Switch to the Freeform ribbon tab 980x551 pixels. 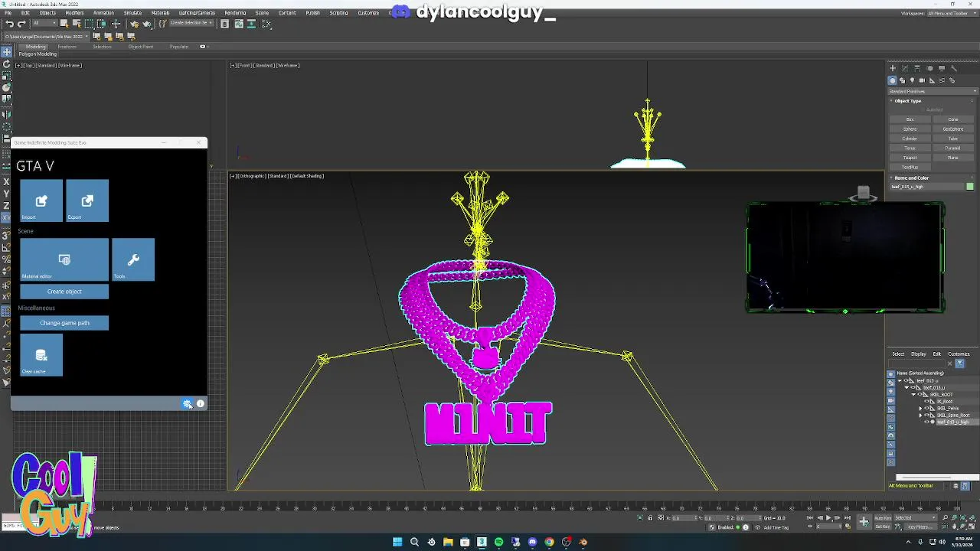[x=67, y=47]
